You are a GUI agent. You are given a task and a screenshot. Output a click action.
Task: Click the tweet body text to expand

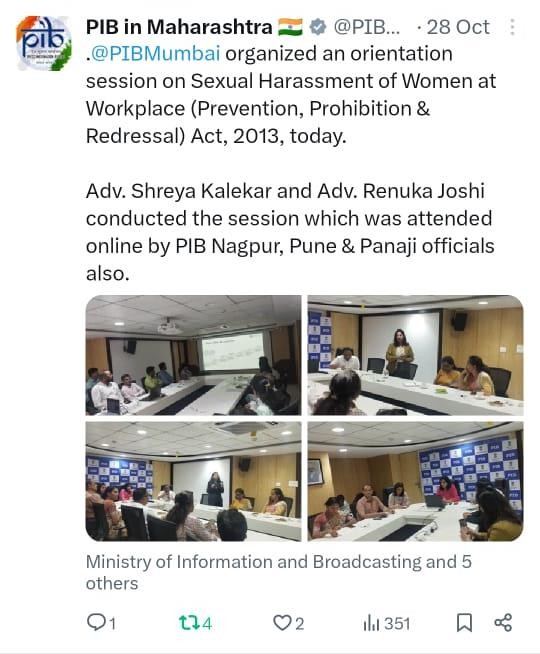click(x=291, y=164)
